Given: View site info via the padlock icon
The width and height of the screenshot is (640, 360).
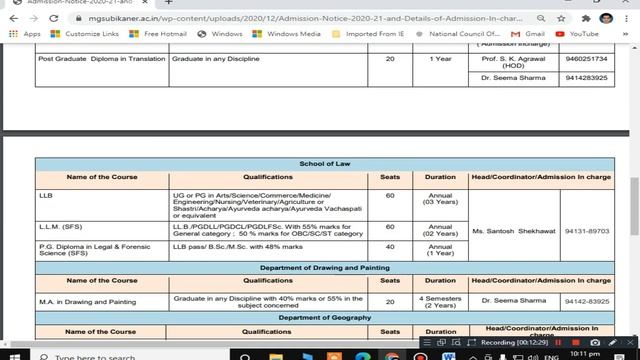Looking at the screenshot, I should coord(79,19).
